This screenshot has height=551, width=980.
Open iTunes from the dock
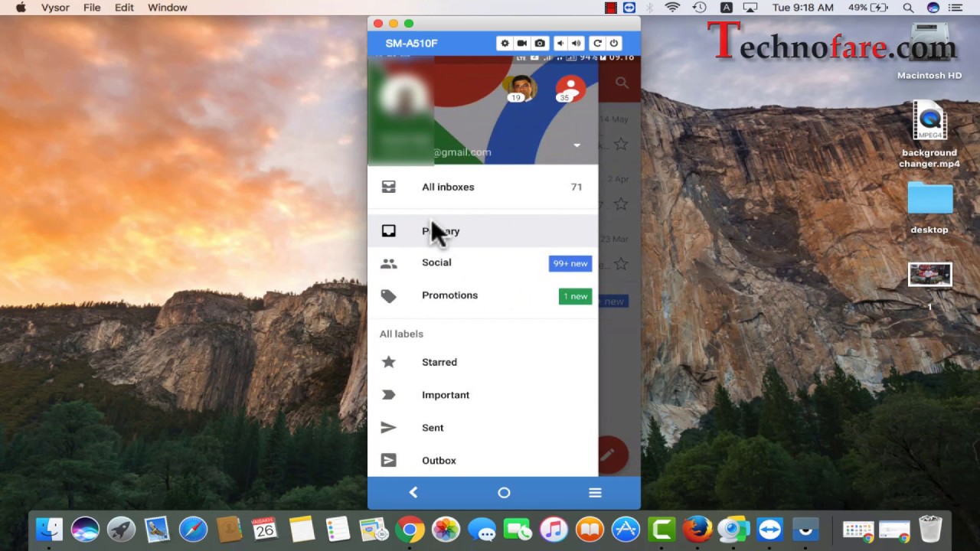[554, 530]
